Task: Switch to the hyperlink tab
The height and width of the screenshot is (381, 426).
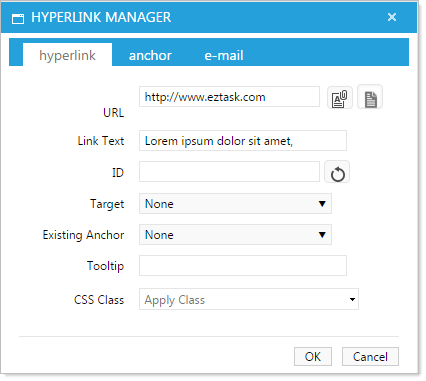Action: [67, 55]
